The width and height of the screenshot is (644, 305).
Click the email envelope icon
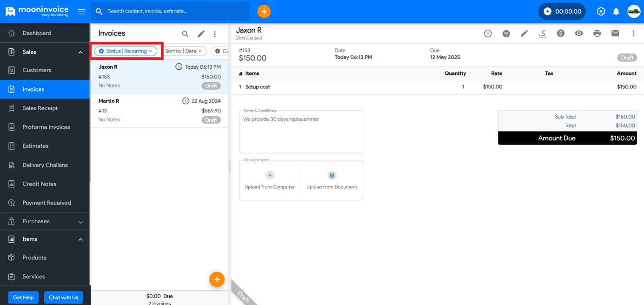(615, 33)
